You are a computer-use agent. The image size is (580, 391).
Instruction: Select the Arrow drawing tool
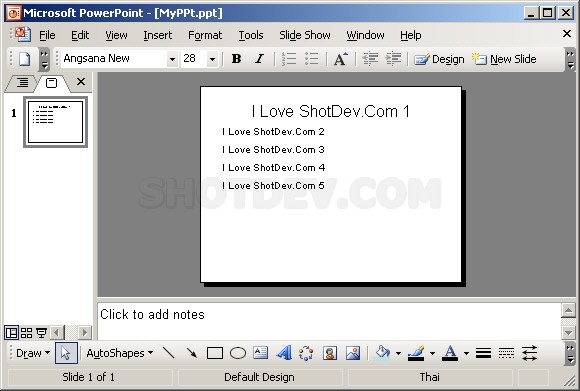point(192,353)
